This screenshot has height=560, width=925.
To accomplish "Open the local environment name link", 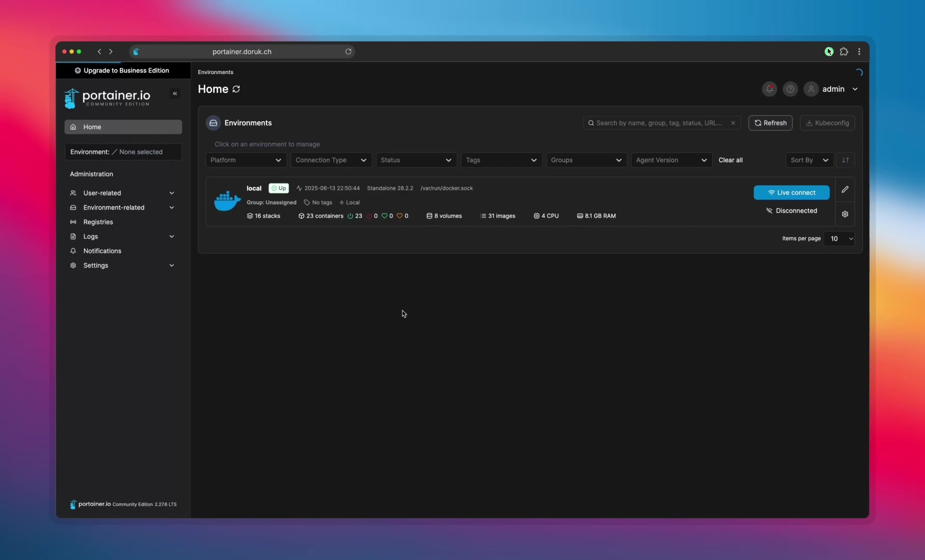I will click(x=254, y=188).
